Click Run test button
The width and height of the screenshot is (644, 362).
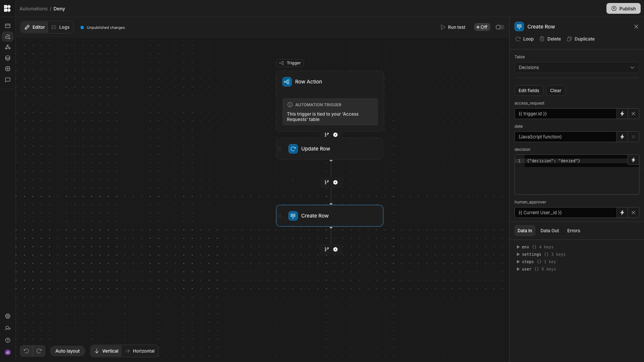tap(453, 27)
